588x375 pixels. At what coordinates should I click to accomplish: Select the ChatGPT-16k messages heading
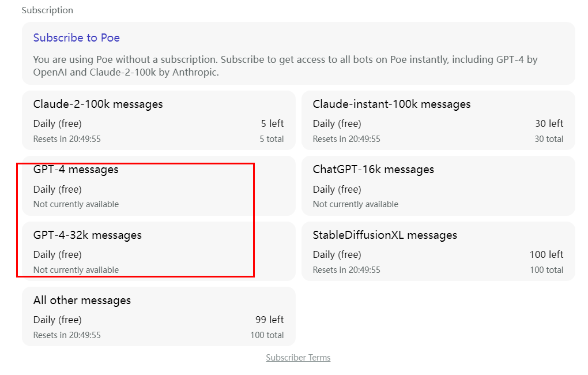[x=373, y=170]
